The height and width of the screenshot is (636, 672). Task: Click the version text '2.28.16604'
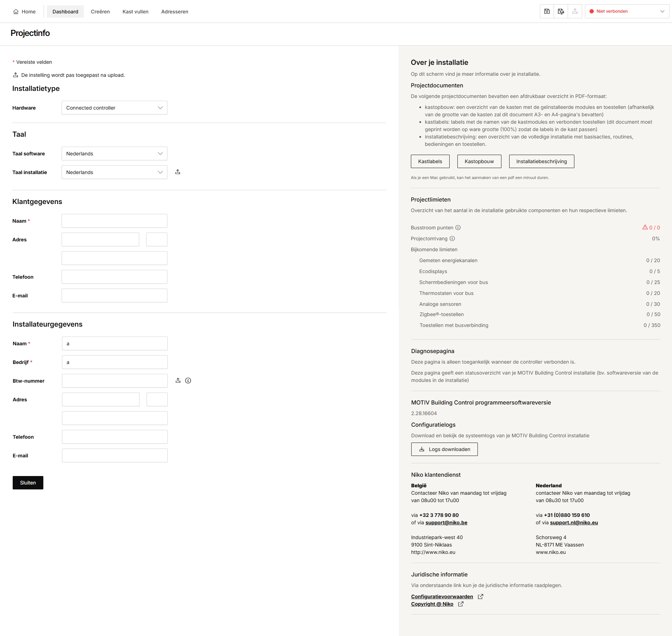(x=424, y=413)
